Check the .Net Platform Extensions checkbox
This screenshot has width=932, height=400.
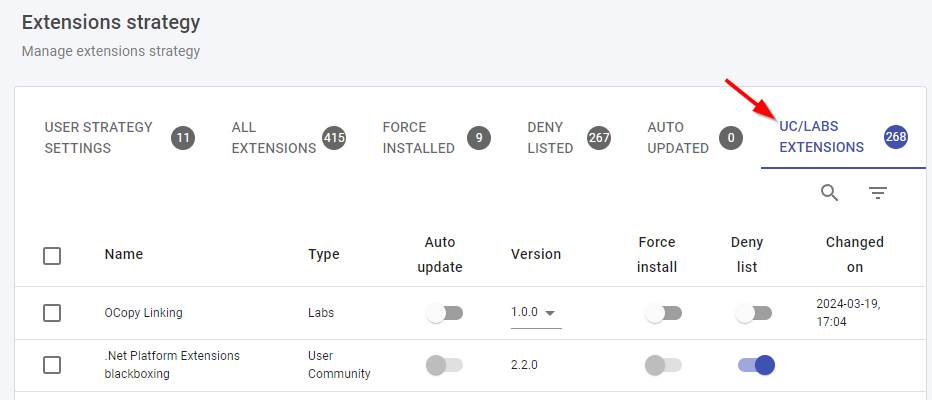pos(52,365)
